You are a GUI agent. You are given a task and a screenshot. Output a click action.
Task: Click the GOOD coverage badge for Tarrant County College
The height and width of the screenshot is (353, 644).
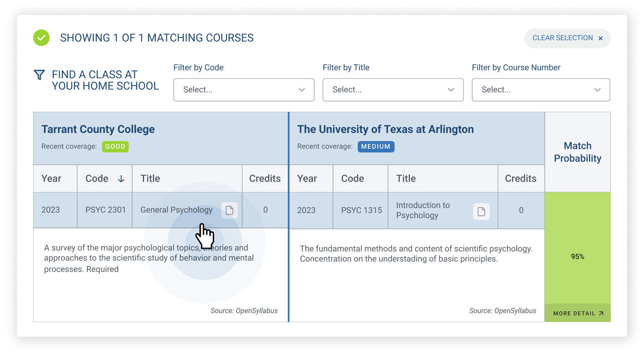[x=115, y=147]
